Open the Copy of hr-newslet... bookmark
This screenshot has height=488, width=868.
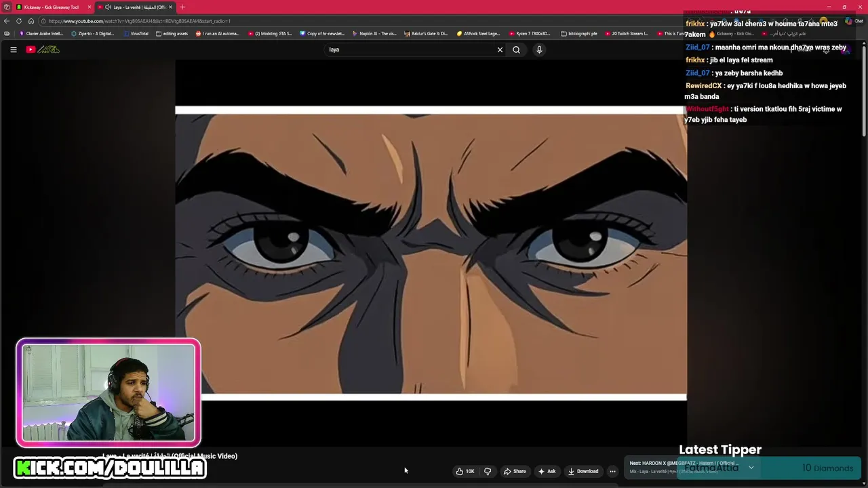tap(322, 33)
